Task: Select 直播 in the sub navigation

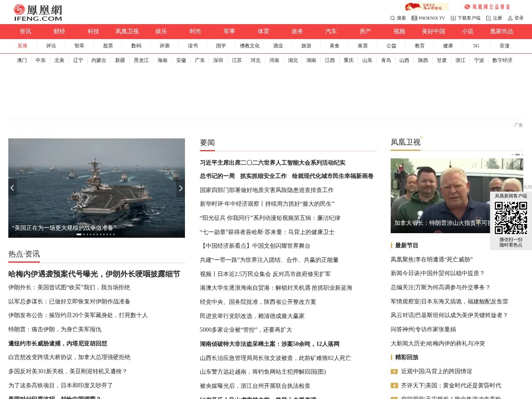Action: pyautogui.click(x=22, y=46)
